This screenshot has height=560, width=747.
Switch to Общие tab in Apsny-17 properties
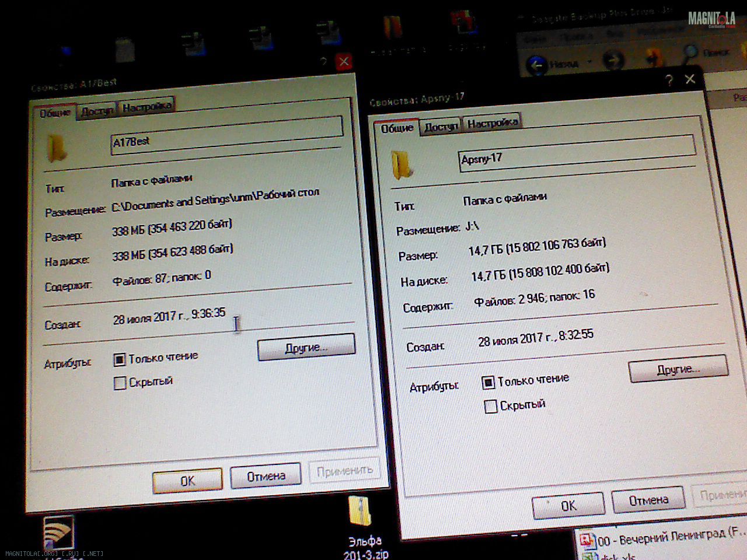coord(397,128)
